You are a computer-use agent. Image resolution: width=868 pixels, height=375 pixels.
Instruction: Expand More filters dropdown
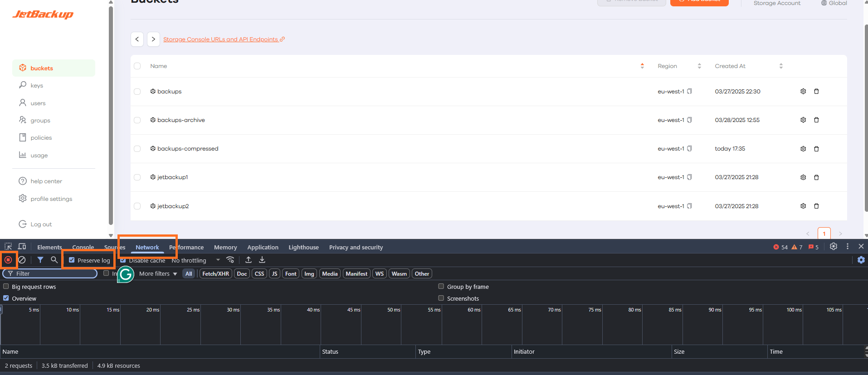(x=158, y=273)
